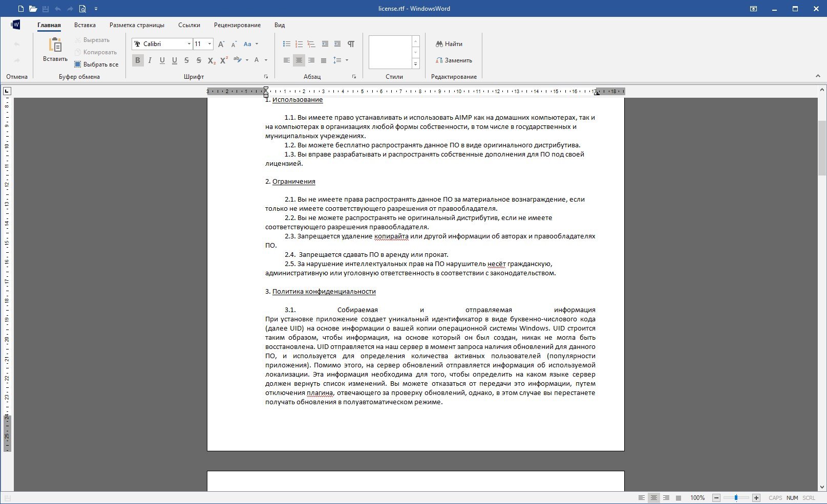Image resolution: width=827 pixels, height=504 pixels.
Task: Click the Найти (Find) button
Action: point(449,44)
